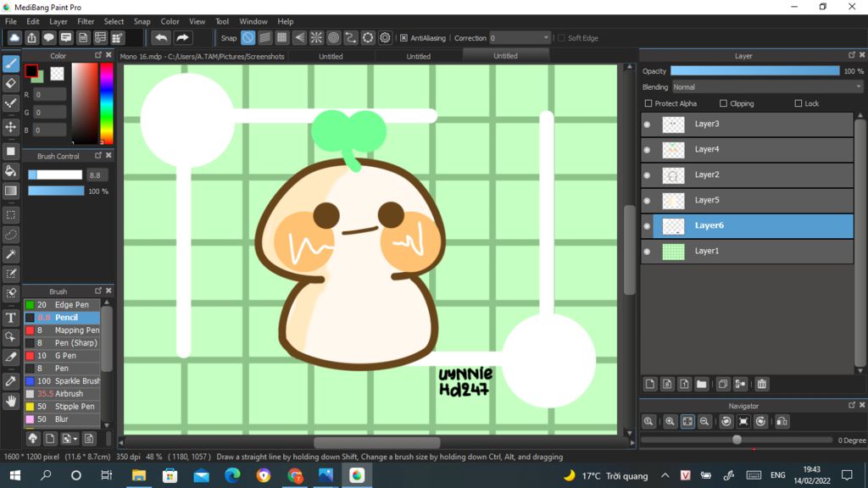The height and width of the screenshot is (488, 868).
Task: Hide Layer4 using its visibility dot
Action: point(647,150)
